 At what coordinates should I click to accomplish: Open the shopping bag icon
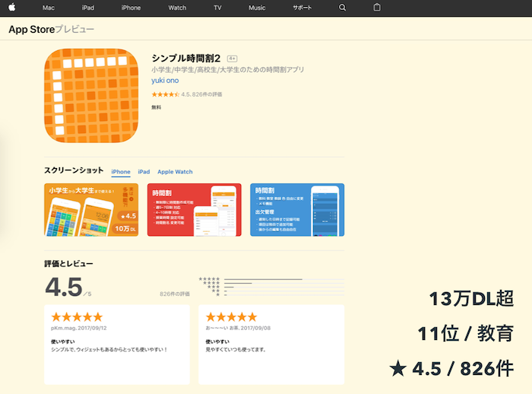(x=377, y=7)
